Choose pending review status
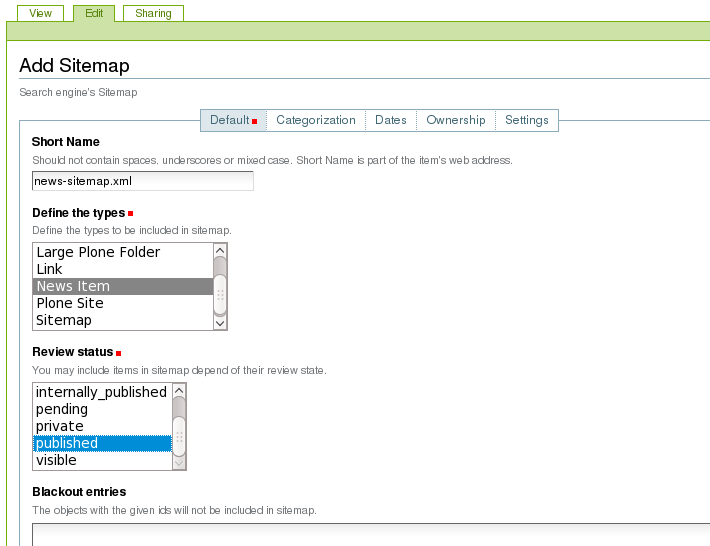This screenshot has height=546, width=710. tap(62, 409)
